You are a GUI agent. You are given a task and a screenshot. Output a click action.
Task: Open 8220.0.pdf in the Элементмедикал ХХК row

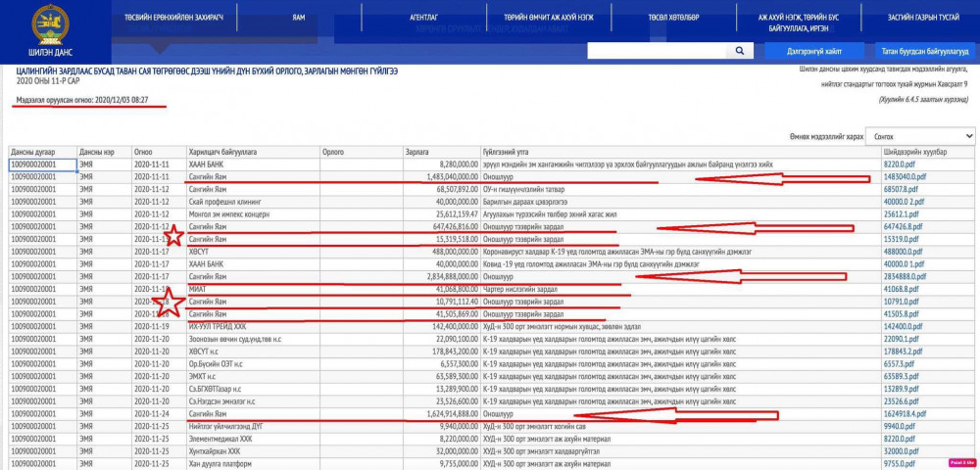pyautogui.click(x=898, y=439)
